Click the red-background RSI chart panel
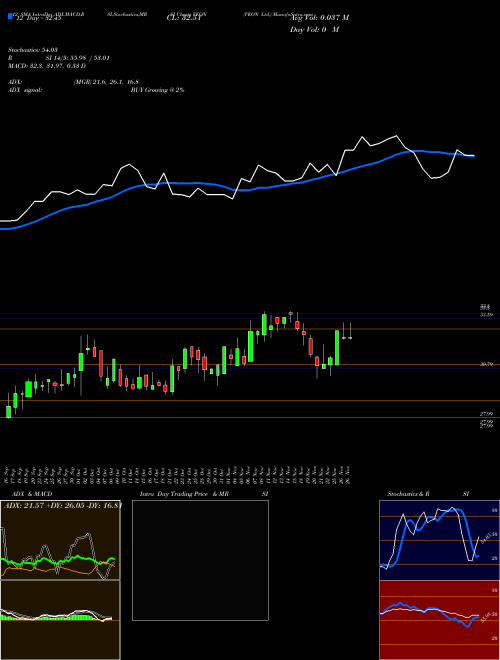This screenshot has height=660, width=500. (439, 620)
